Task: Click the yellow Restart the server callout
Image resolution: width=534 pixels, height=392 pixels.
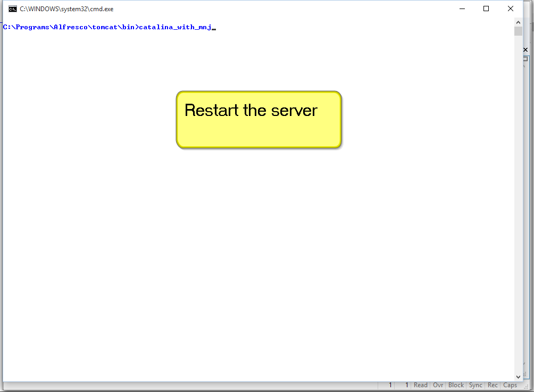Action: (x=258, y=119)
